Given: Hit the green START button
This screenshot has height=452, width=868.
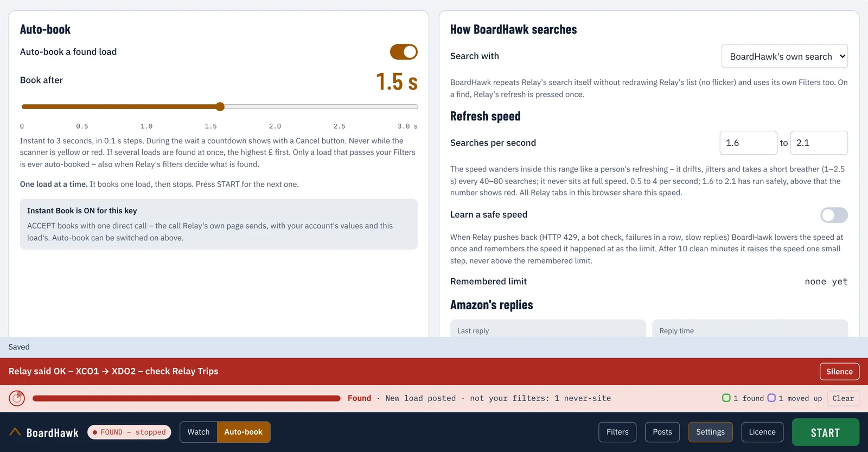Looking at the screenshot, I should pyautogui.click(x=826, y=432).
